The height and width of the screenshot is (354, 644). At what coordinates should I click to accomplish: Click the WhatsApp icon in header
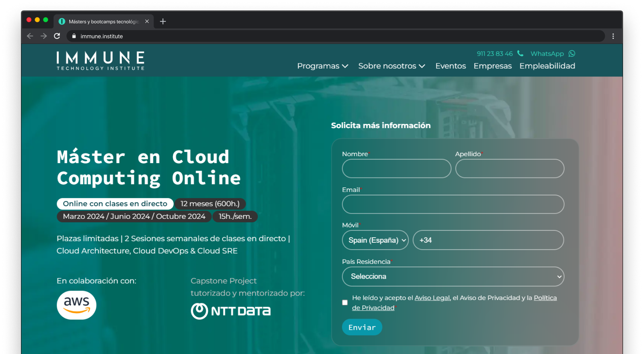(572, 54)
